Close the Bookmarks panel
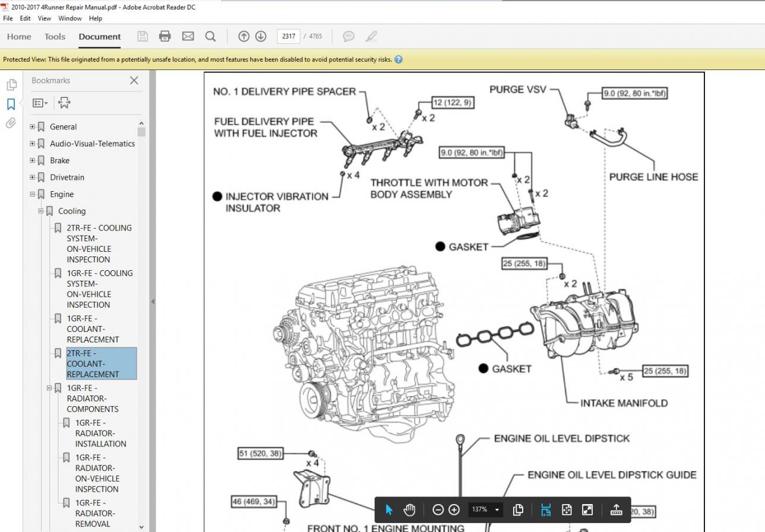Image resolution: width=765 pixels, height=532 pixels. pyautogui.click(x=134, y=80)
